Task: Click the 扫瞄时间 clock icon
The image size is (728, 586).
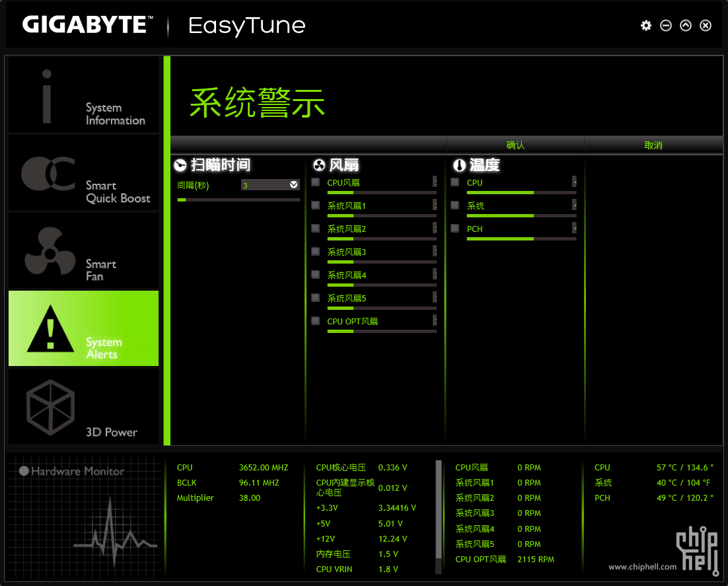Action: point(180,165)
